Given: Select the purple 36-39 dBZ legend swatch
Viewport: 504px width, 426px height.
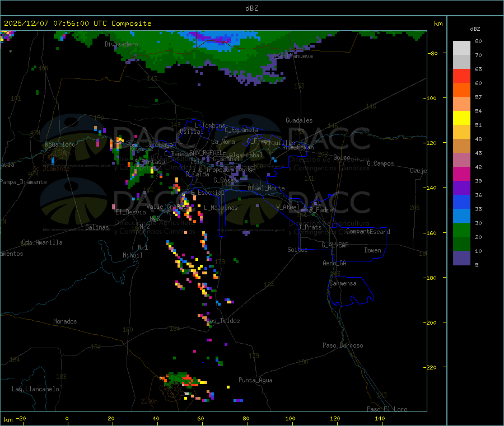Looking at the screenshot, I should point(461,188).
